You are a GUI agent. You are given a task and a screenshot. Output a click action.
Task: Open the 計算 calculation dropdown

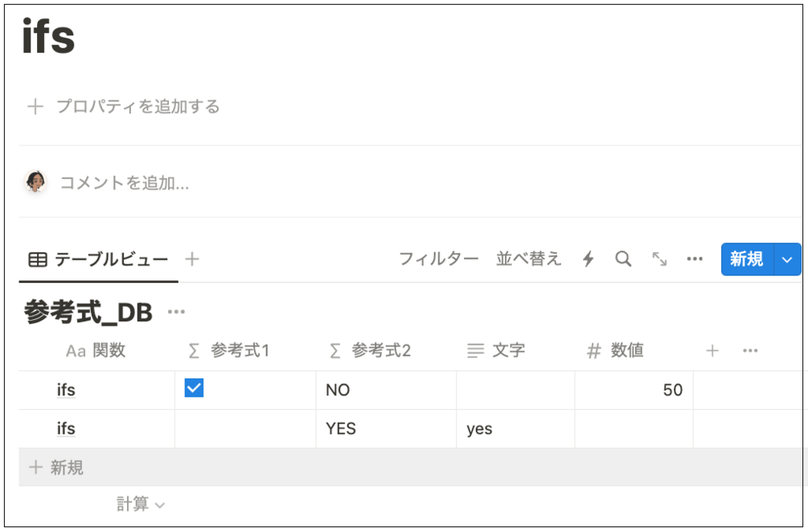141,504
